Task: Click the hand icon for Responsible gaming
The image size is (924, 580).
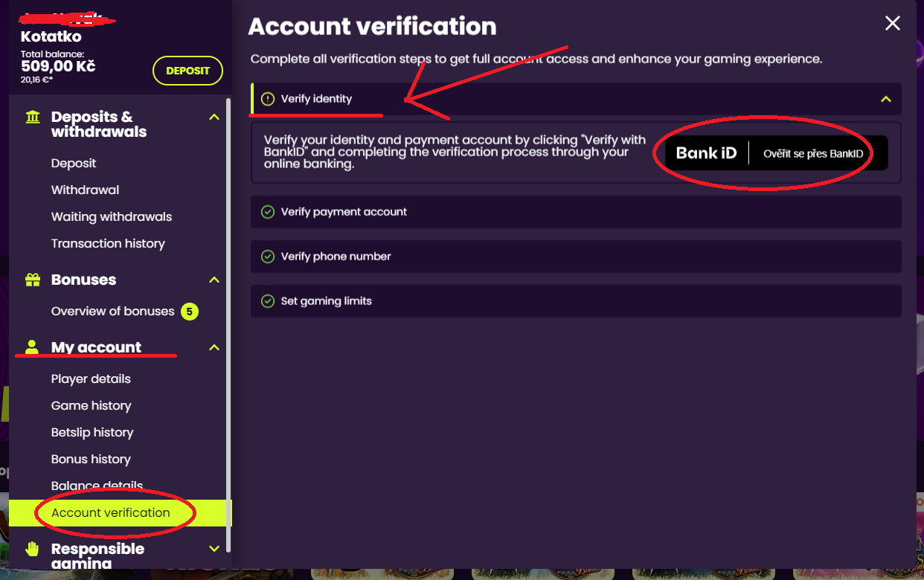Action: click(32, 549)
